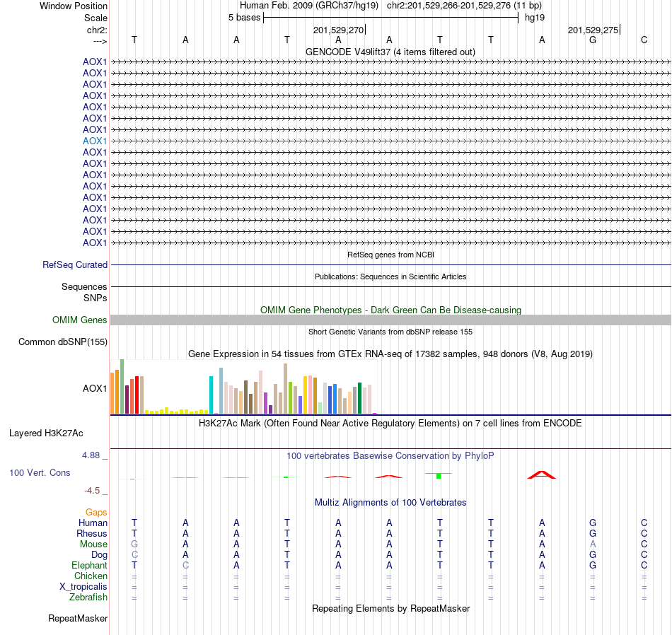Screen dimensions: 672x635
Task: Click the -4.5 PhyloP lower scale value
Action: 92,491
